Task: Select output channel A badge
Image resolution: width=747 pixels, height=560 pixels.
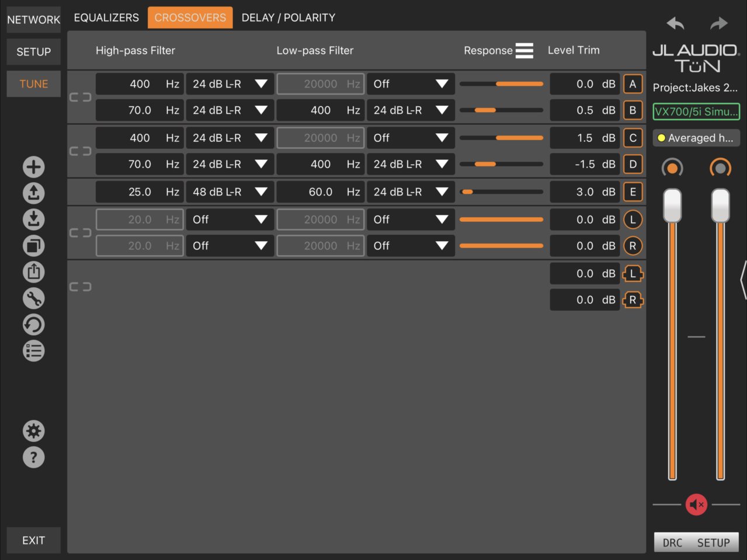Action: [633, 84]
